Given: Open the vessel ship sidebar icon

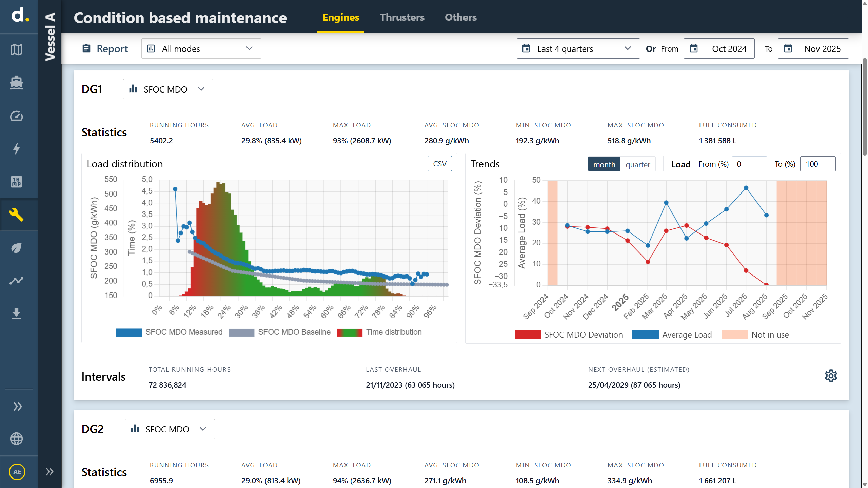Looking at the screenshot, I should coord(16,83).
